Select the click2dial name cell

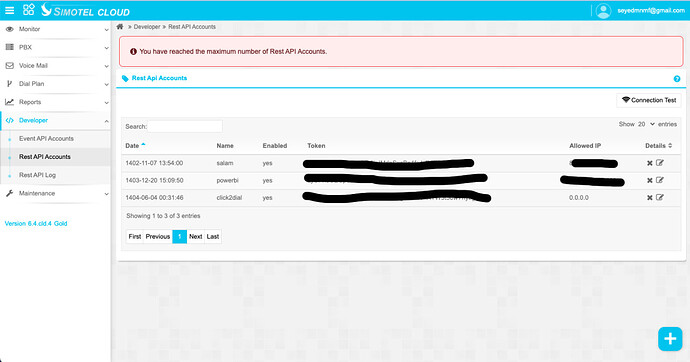[x=229, y=198]
